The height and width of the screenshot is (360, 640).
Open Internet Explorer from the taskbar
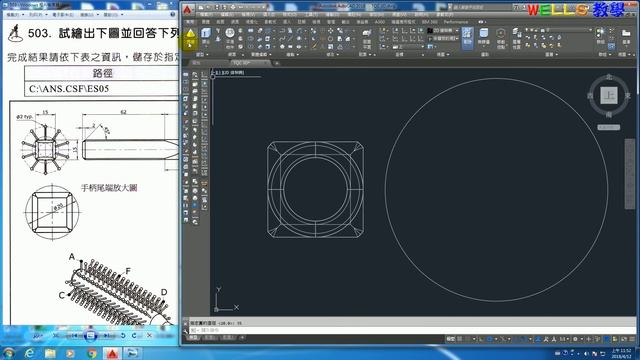coord(29,353)
